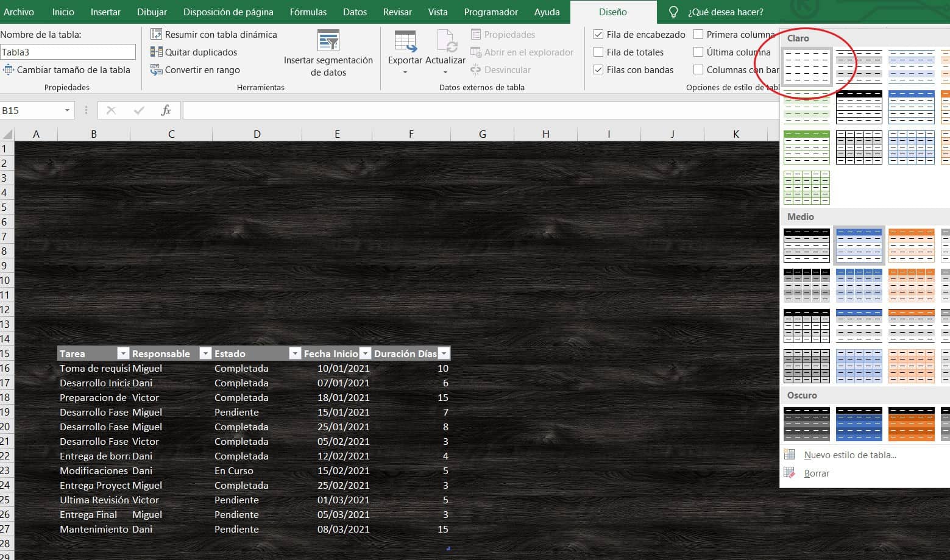The image size is (950, 560).
Task: Open the Estado column filter dropdown
Action: tap(295, 353)
